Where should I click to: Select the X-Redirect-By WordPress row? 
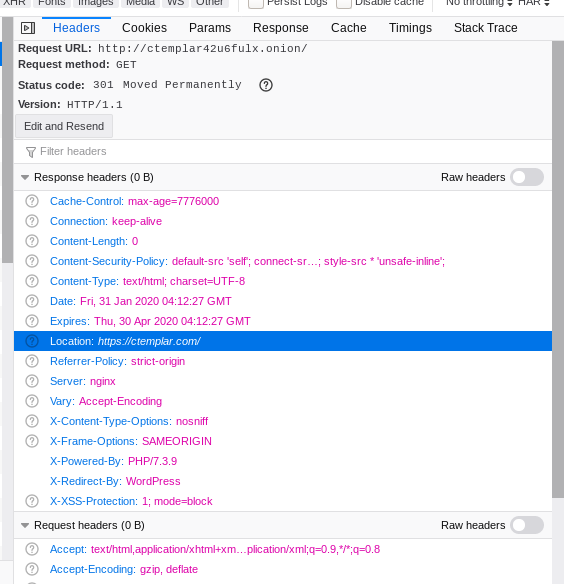[x=283, y=481]
